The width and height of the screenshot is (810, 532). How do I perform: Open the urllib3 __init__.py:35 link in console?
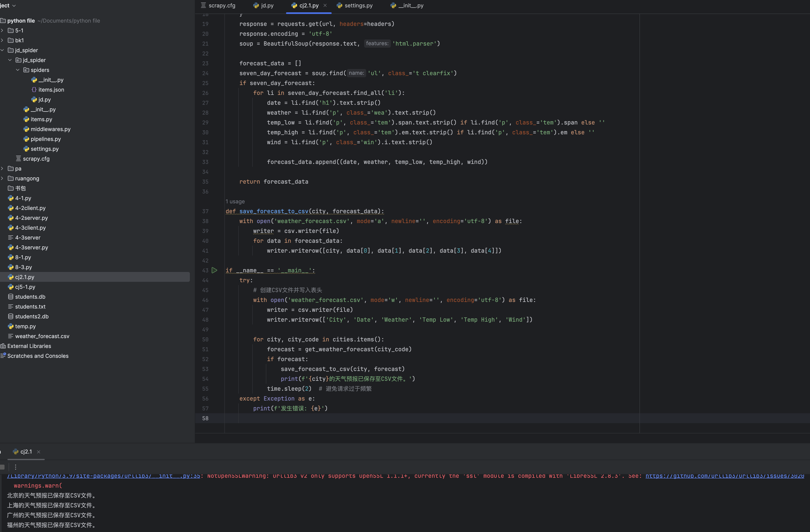click(x=104, y=476)
